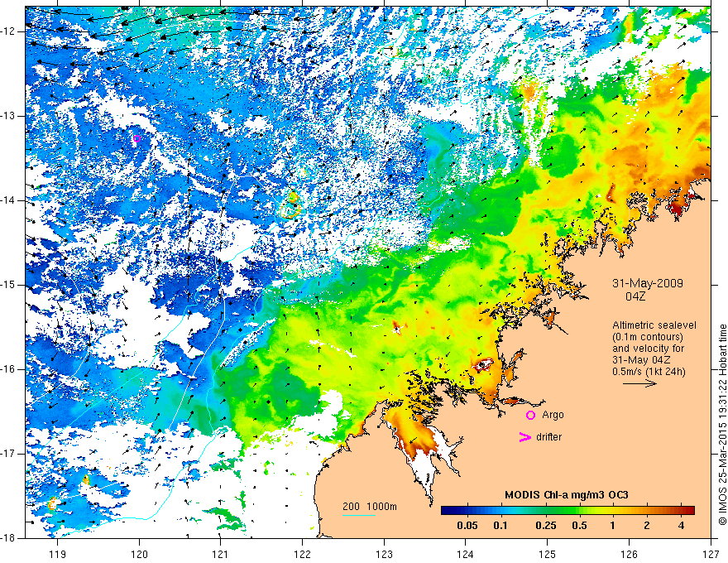Click the magenta Argo circle legend symbol
This screenshot has width=728, height=563.
coord(530,415)
